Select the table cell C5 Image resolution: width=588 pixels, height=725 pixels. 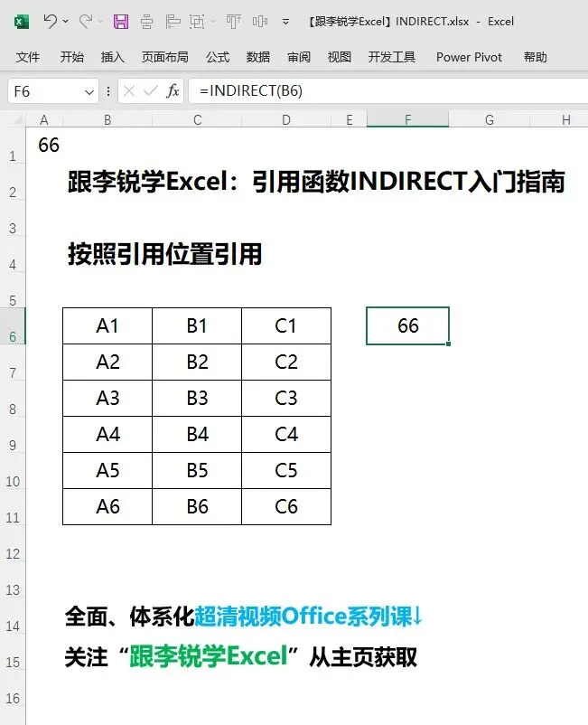coord(286,470)
